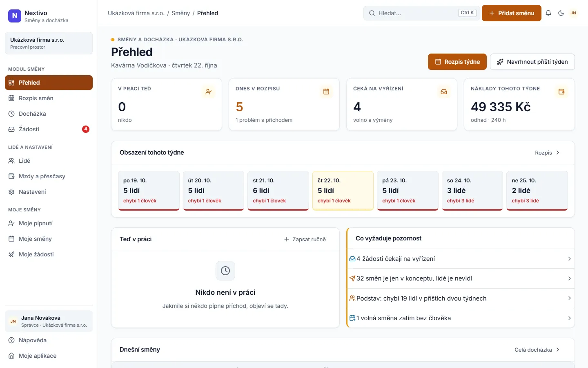Open Moje směny in sidebar
The height and width of the screenshot is (368, 588).
coord(49,239)
